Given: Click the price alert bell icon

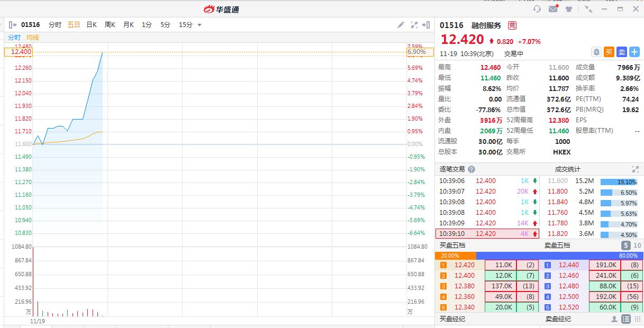Looking at the screenshot, I should click(596, 52).
